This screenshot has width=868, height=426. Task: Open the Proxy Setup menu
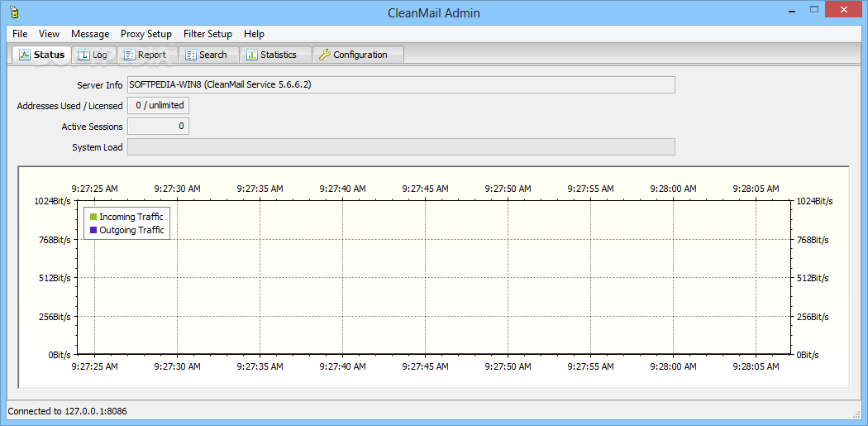(x=146, y=34)
